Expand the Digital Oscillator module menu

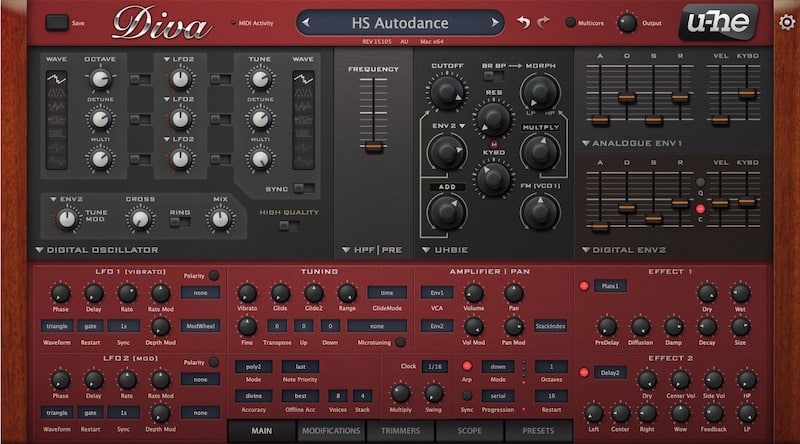(39, 250)
